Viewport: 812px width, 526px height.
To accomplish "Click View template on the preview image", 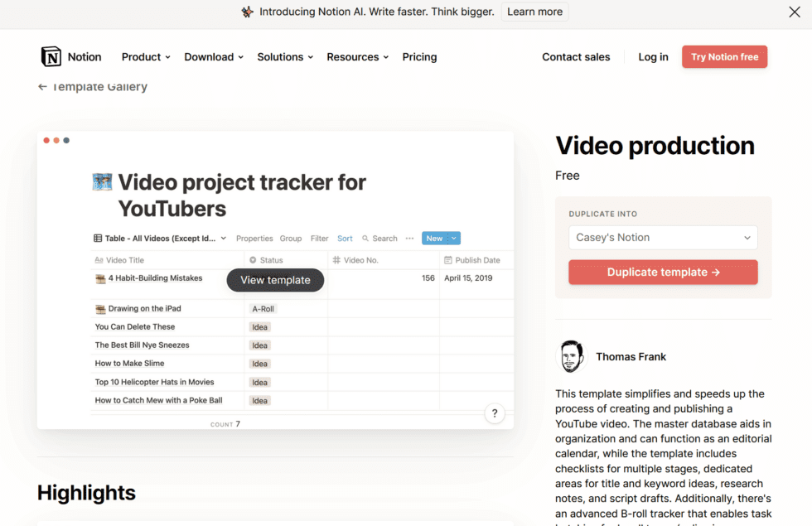I will (x=275, y=280).
